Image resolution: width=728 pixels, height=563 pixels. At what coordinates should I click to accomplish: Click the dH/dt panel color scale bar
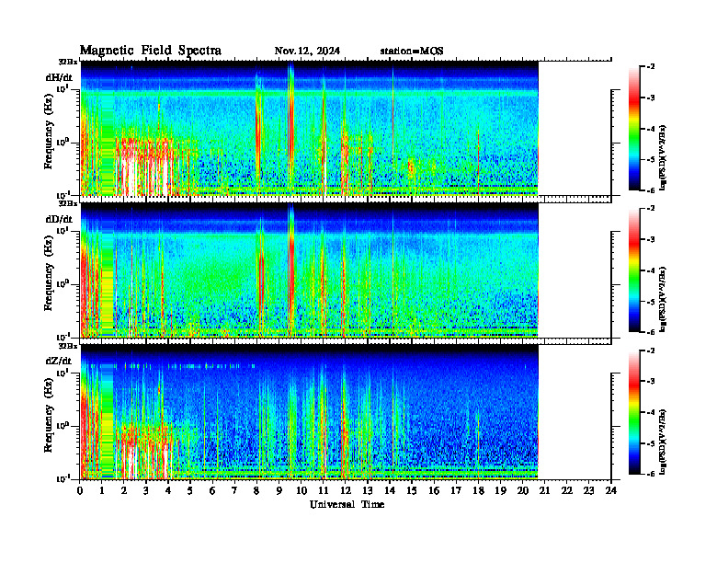[x=634, y=129]
